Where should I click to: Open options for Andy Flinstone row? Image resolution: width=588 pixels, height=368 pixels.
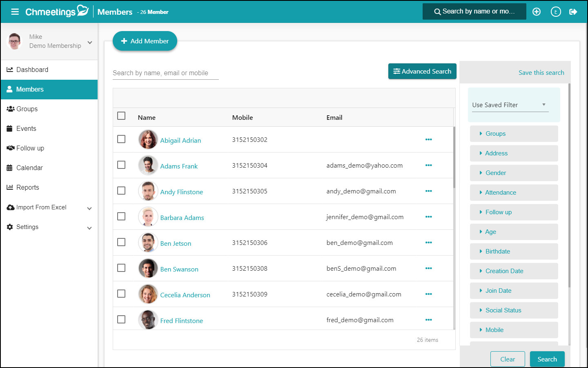click(428, 191)
